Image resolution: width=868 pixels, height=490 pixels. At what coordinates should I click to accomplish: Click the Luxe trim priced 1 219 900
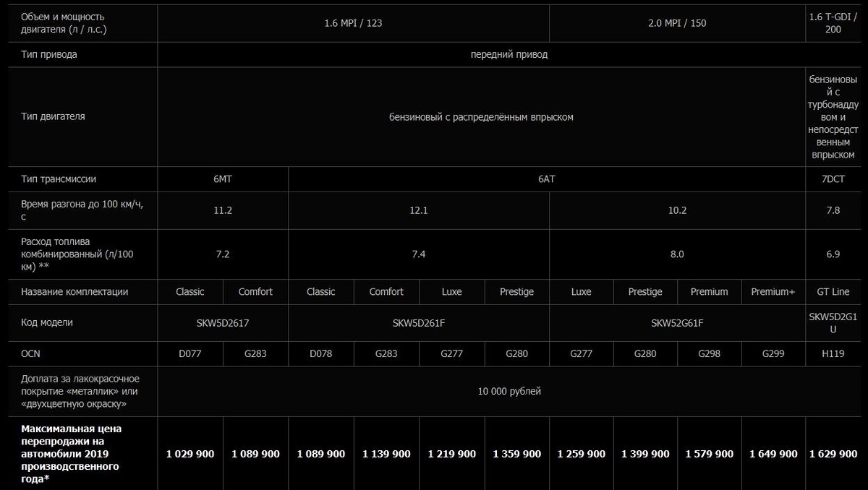pos(451,292)
